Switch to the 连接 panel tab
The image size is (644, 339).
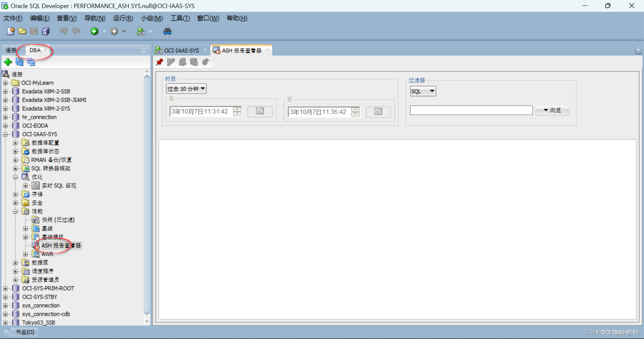(x=11, y=50)
